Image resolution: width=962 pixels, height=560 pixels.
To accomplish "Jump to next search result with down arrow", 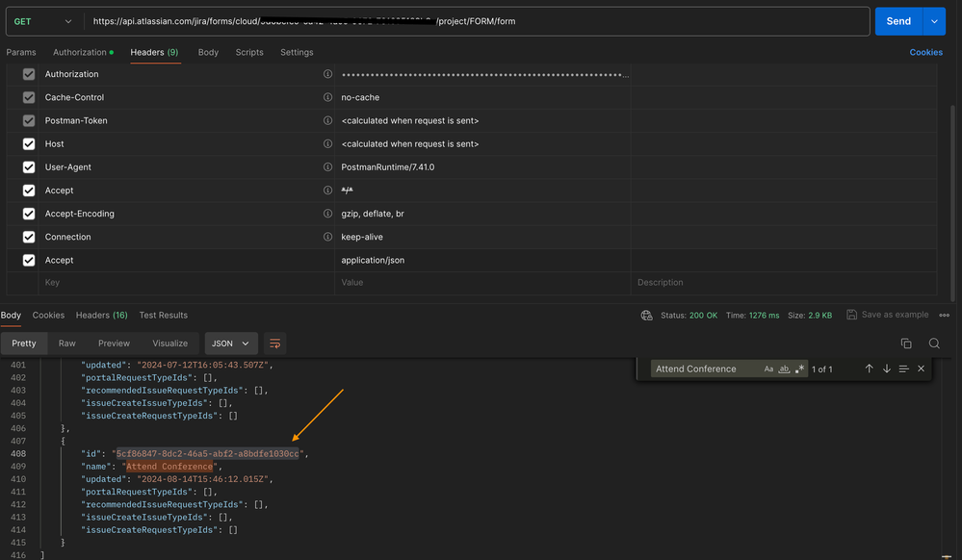I will tap(886, 368).
